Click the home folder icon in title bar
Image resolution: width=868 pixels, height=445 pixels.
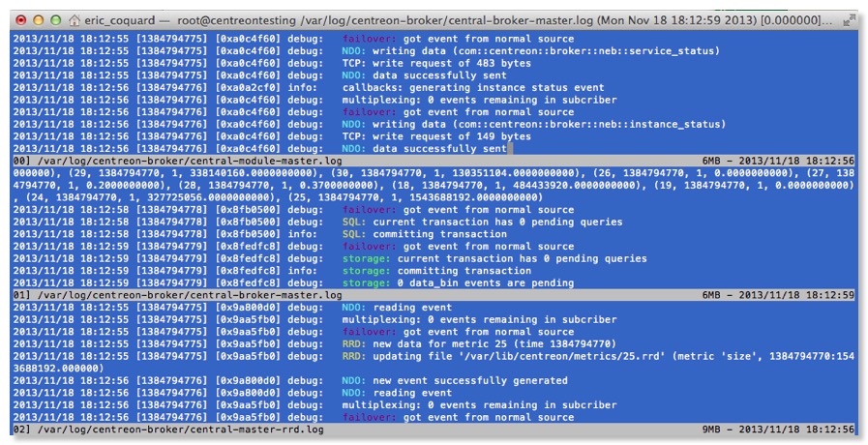point(75,19)
